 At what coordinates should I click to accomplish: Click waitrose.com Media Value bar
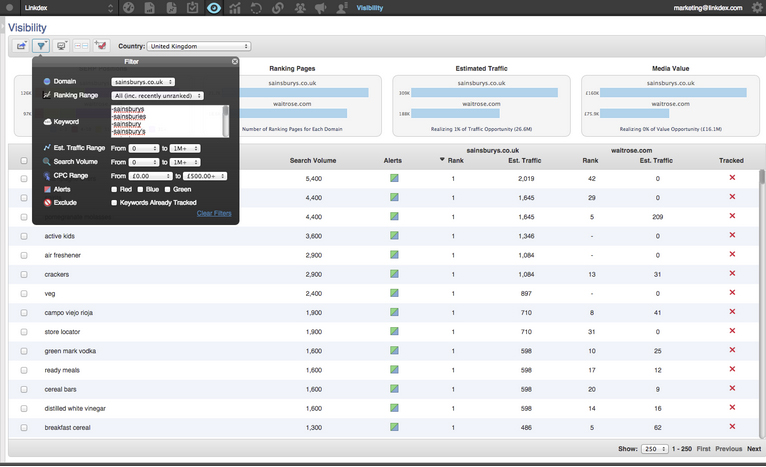tap(635, 113)
